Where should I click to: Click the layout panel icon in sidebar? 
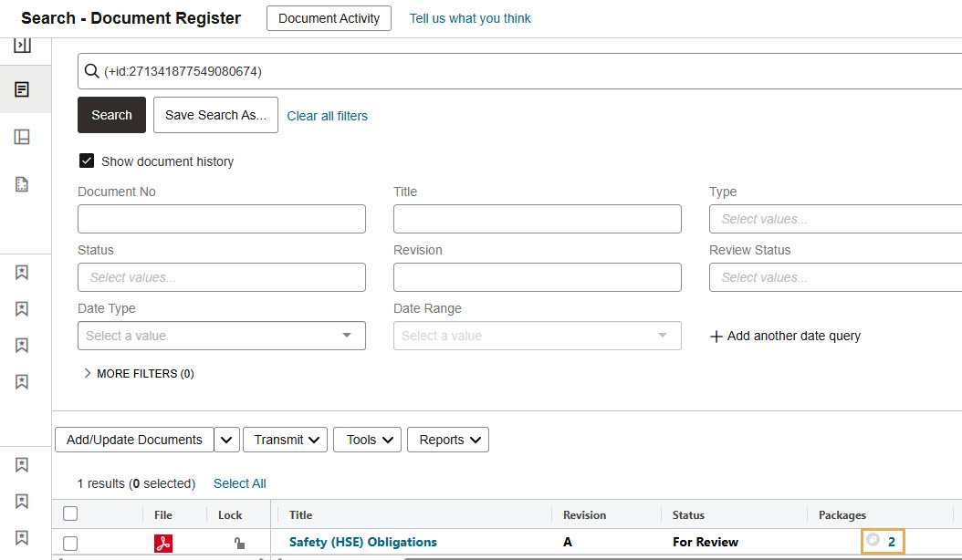click(x=22, y=137)
